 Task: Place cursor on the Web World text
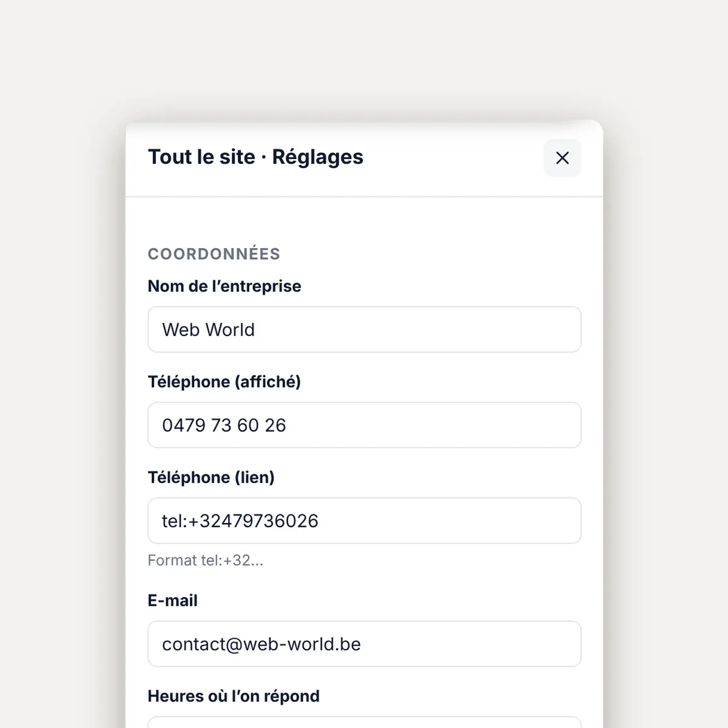point(208,329)
